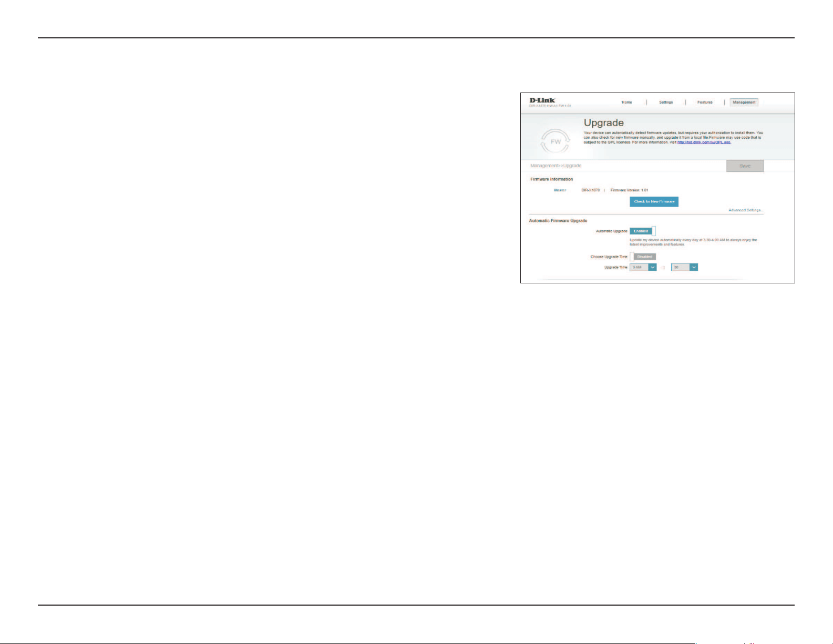Click Check for New Firmware button
The height and width of the screenshot is (644, 833).
click(654, 202)
